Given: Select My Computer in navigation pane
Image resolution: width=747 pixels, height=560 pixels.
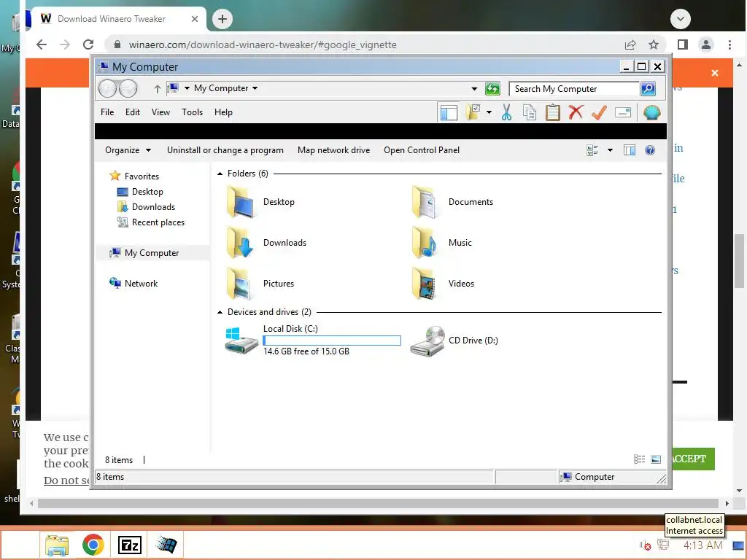Looking at the screenshot, I should 152,253.
